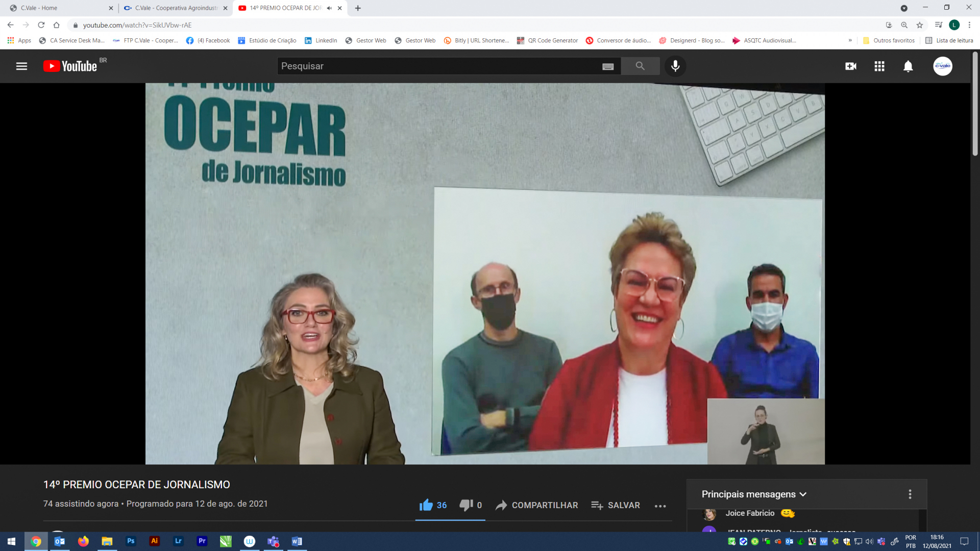Open Word from the taskbar
This screenshot has width=980, height=551.
click(297, 541)
